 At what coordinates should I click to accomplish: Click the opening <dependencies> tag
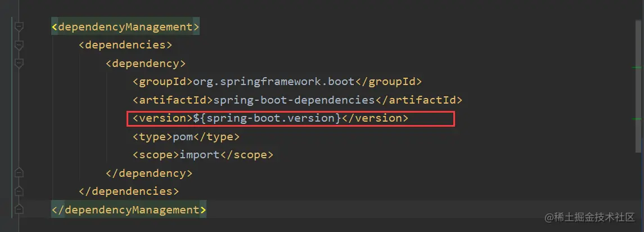click(125, 45)
